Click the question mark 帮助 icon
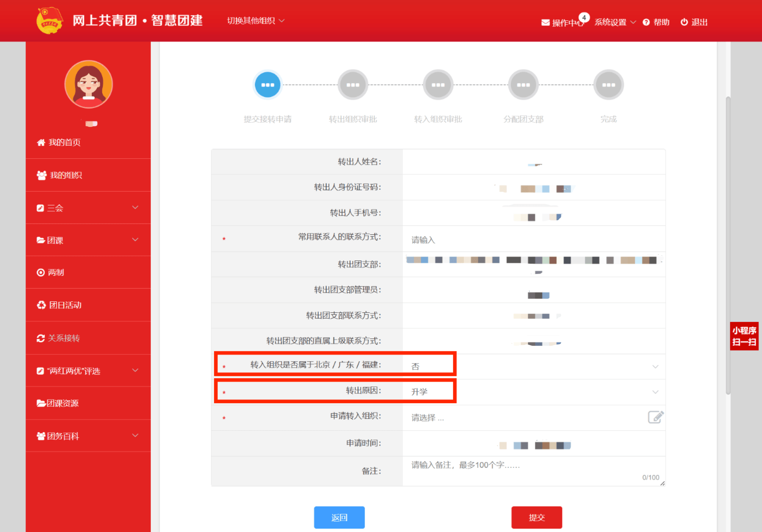This screenshot has height=532, width=762. point(646,22)
